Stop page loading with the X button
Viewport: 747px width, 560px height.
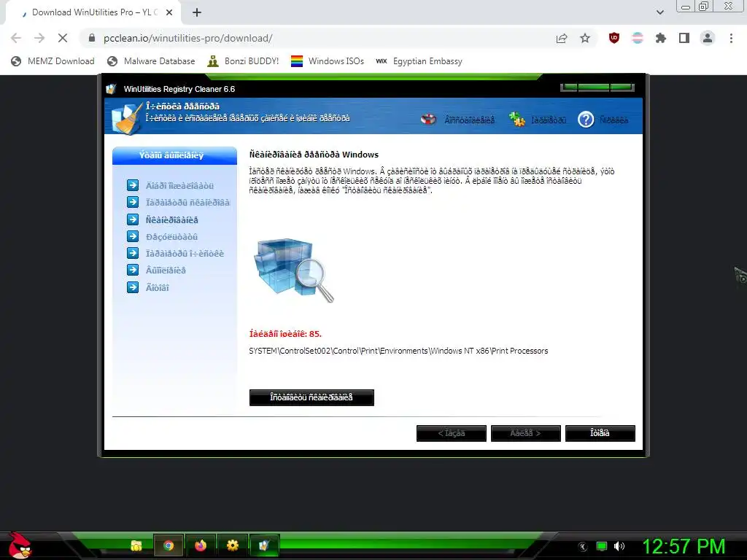click(x=63, y=38)
